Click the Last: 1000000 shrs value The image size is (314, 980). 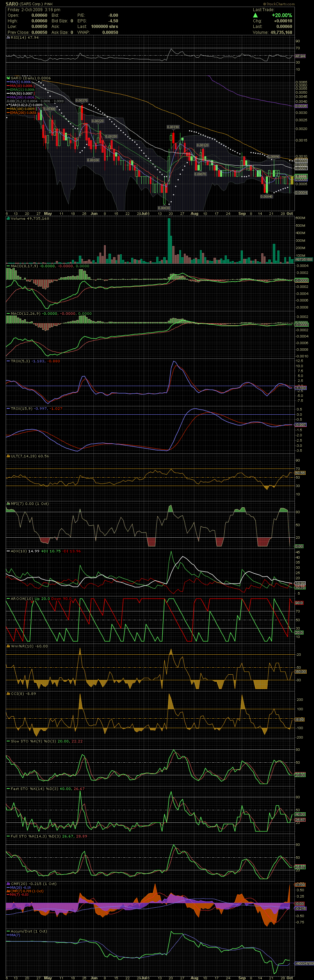point(104,27)
